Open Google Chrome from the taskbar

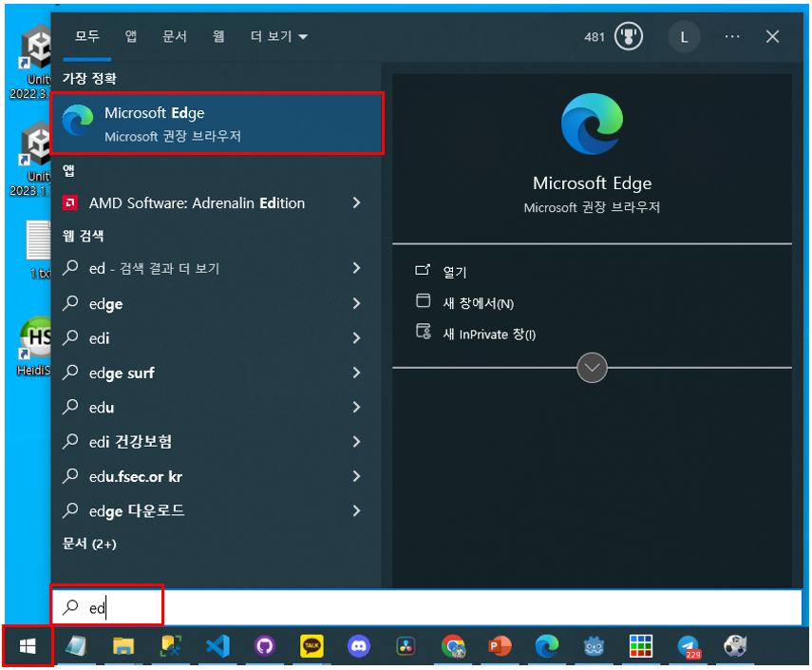coord(453,645)
